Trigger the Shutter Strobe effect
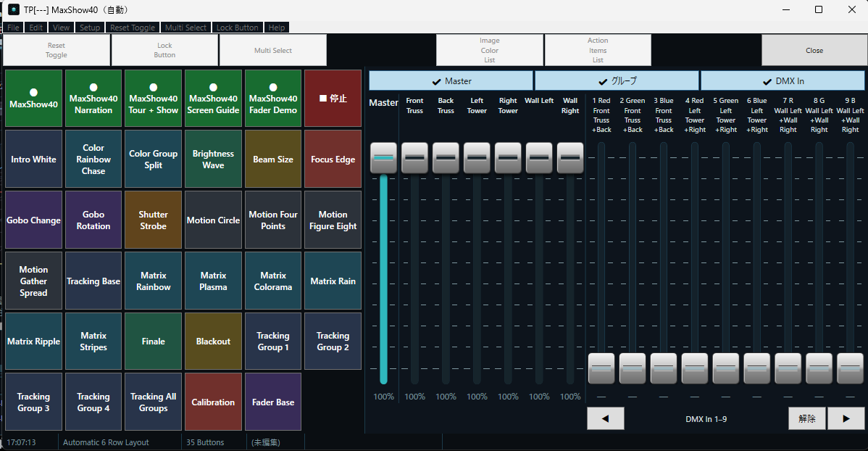 coord(154,220)
